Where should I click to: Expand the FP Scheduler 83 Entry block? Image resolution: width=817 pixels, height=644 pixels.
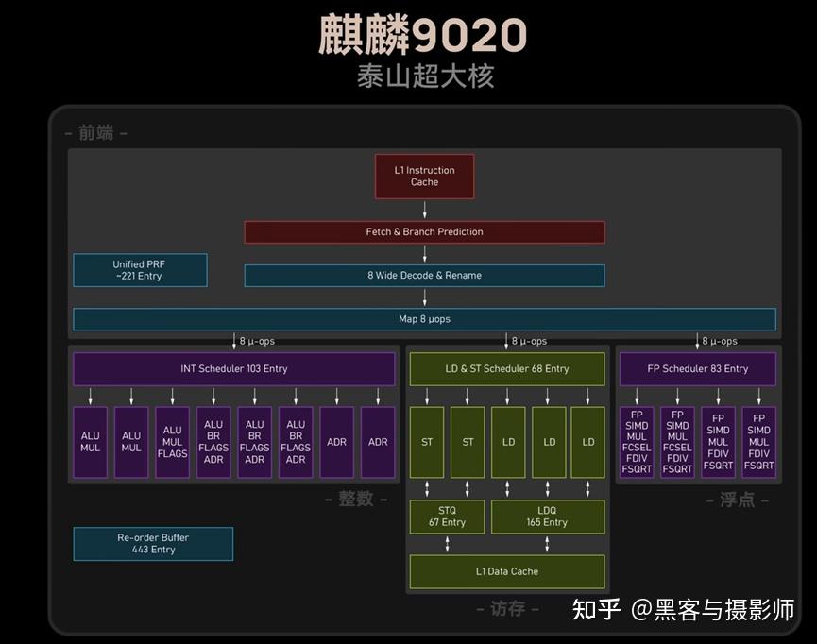click(697, 368)
